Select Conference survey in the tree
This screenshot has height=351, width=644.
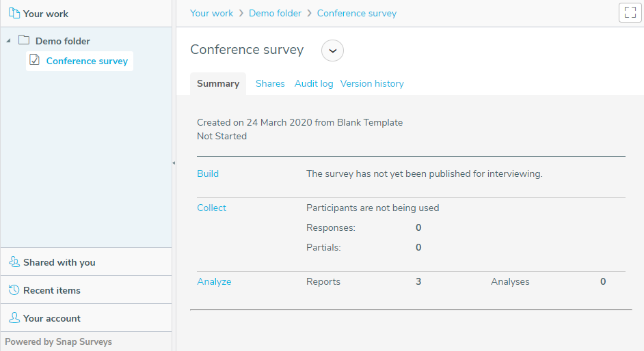(87, 61)
